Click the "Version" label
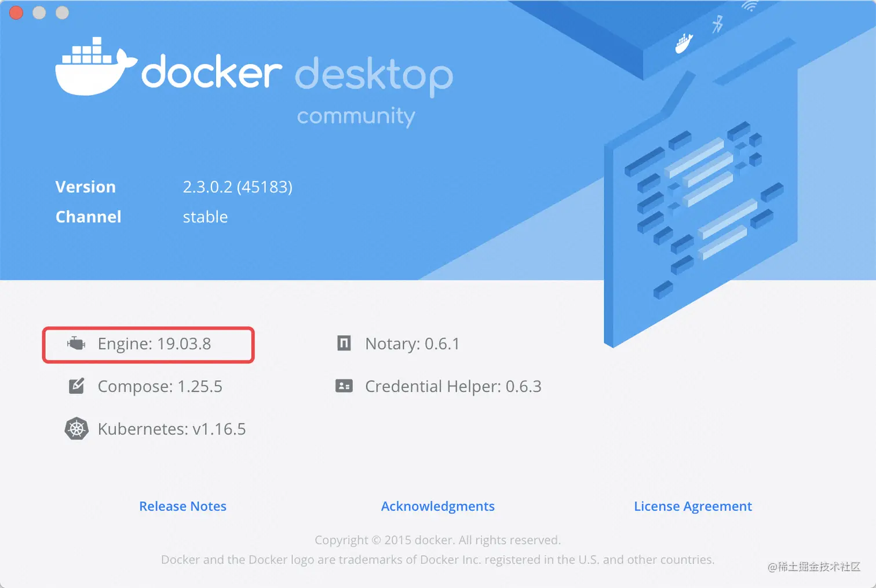The height and width of the screenshot is (588, 876). (86, 187)
